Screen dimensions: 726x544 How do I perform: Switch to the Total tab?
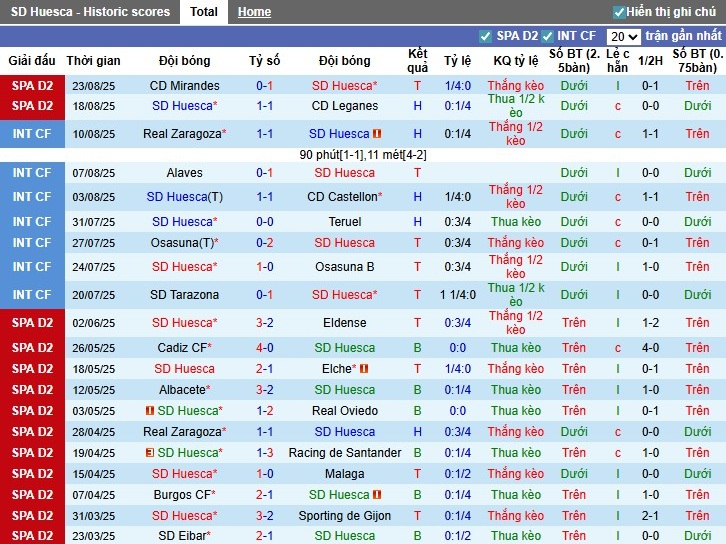pyautogui.click(x=204, y=12)
